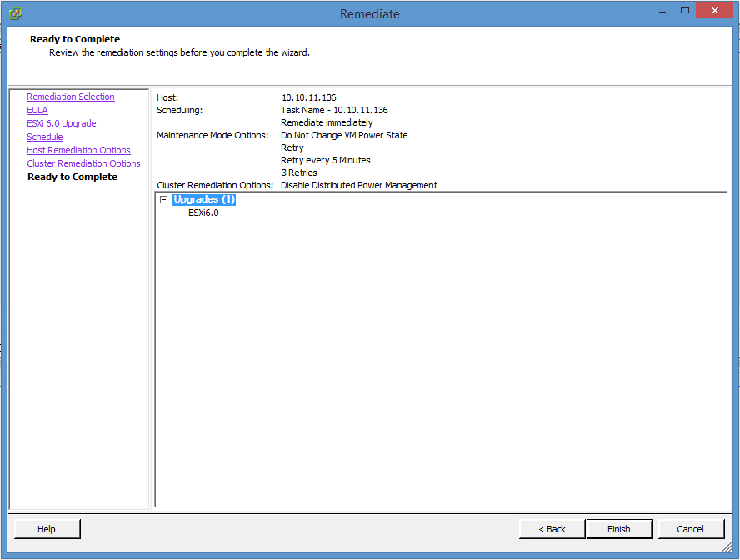Click the window resize grip corner

click(727, 547)
